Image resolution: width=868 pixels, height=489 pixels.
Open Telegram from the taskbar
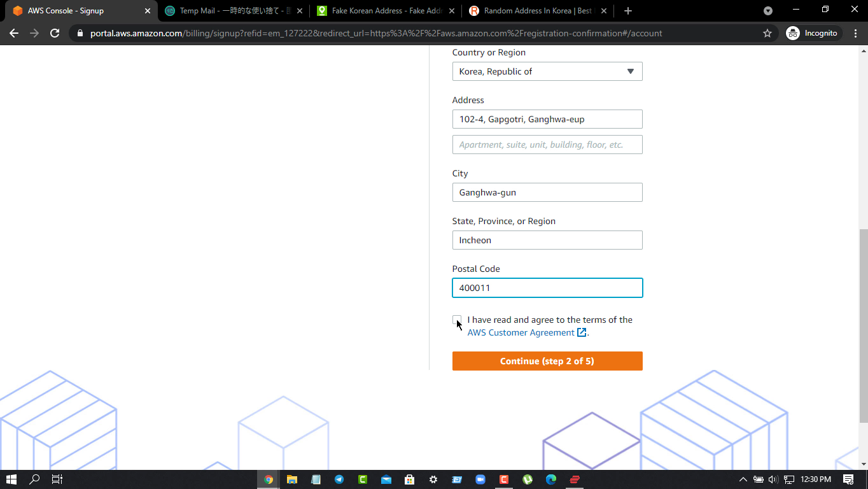tap(339, 479)
